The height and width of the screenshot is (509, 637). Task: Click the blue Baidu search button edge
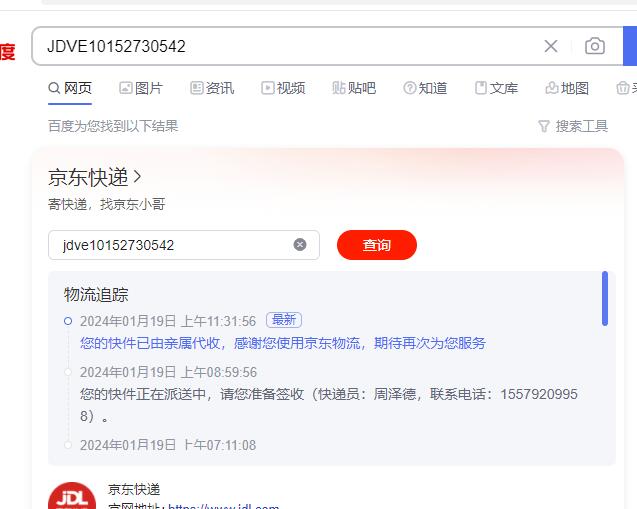(x=630, y=46)
